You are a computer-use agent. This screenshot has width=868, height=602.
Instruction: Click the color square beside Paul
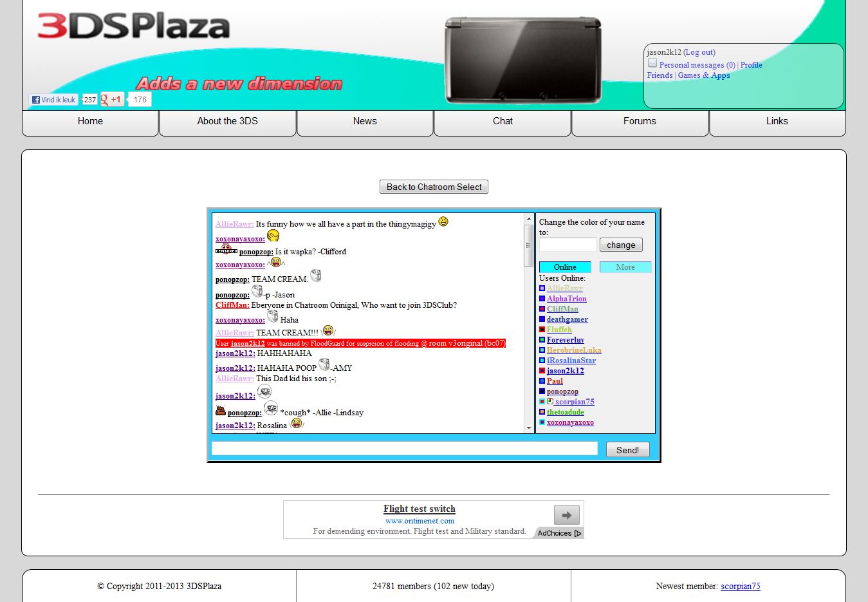point(542,381)
